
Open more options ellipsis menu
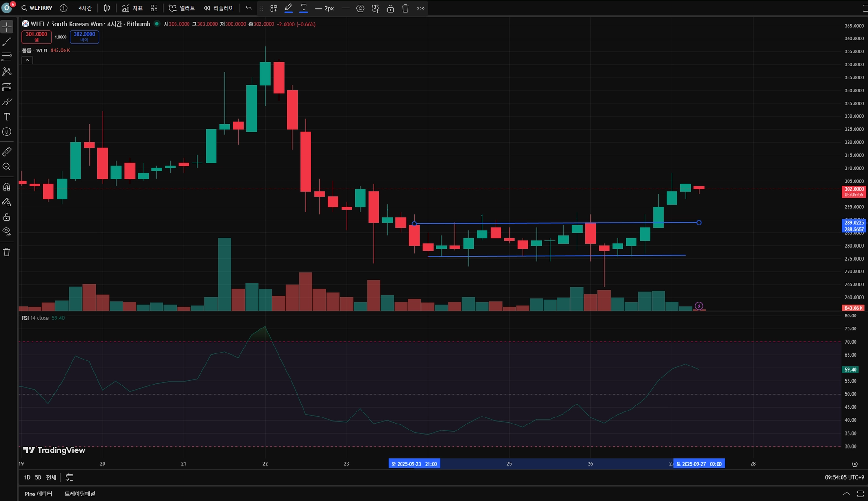(421, 8)
